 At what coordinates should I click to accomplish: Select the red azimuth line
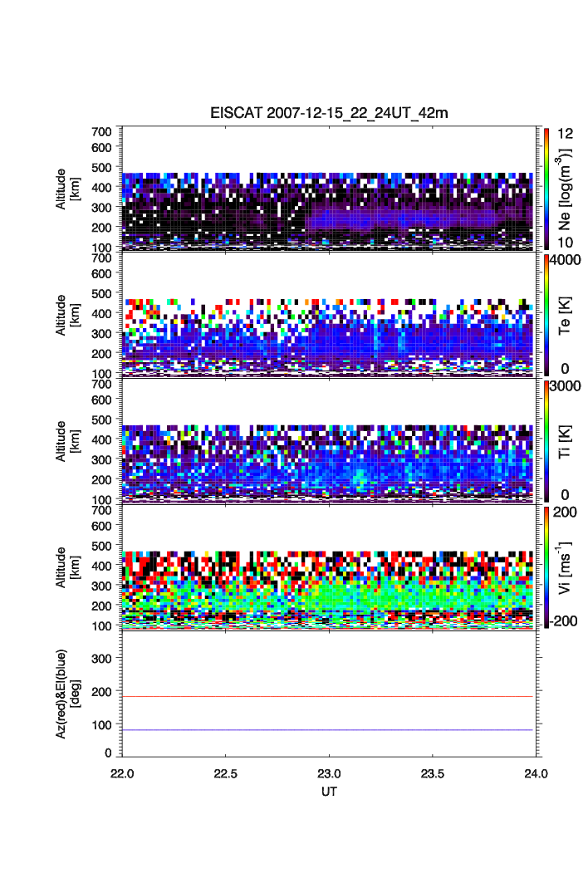point(329,697)
